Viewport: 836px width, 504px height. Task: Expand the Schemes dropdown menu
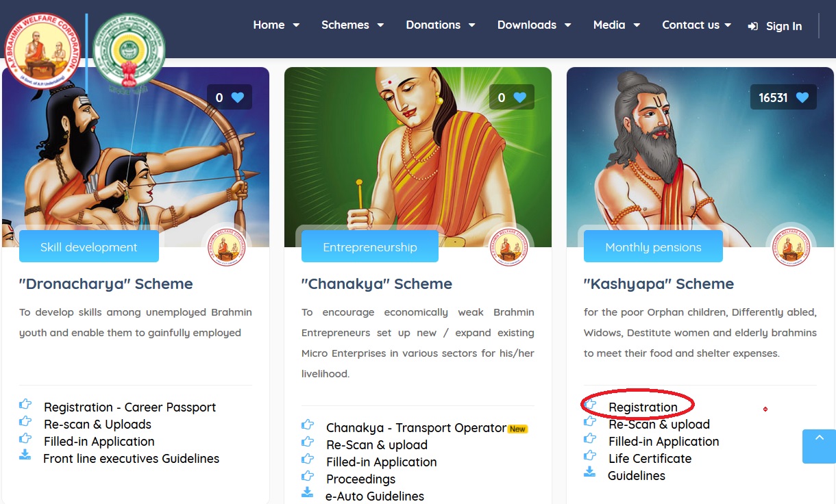(352, 25)
